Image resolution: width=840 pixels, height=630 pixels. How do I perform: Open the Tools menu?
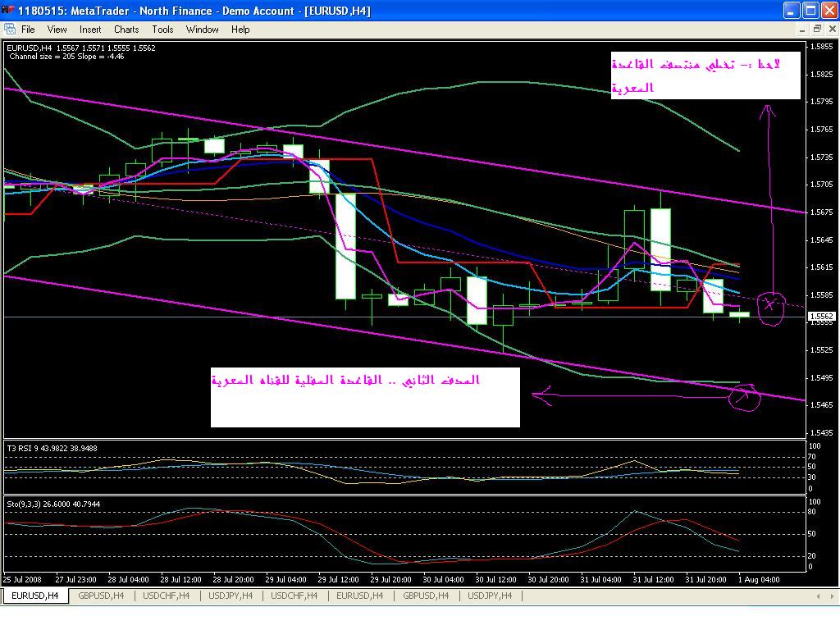[162, 30]
